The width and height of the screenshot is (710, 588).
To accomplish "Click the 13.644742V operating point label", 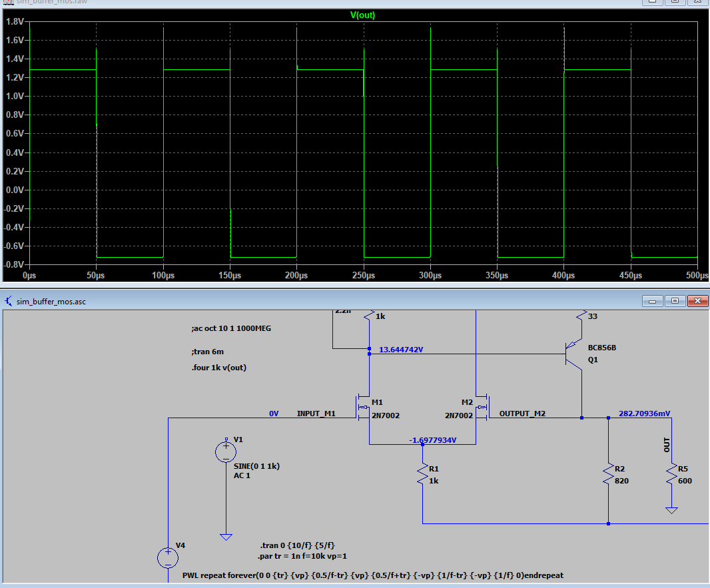I will [x=401, y=350].
